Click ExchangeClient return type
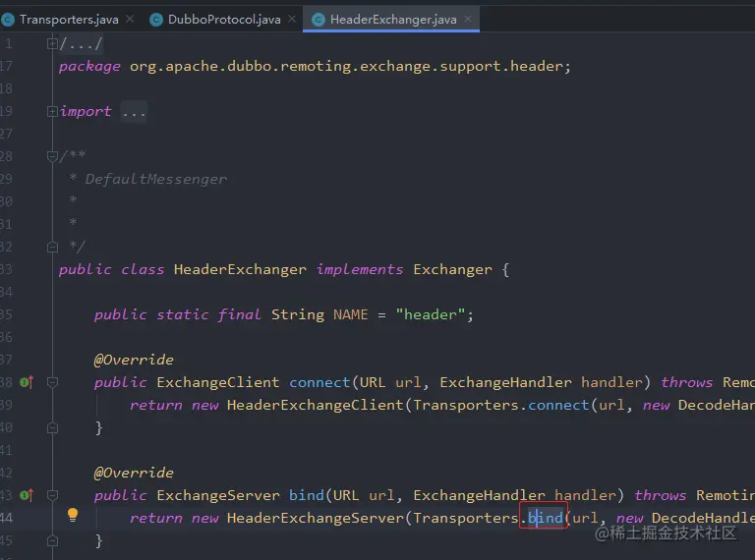Image resolution: width=755 pixels, height=560 pixels. (217, 382)
